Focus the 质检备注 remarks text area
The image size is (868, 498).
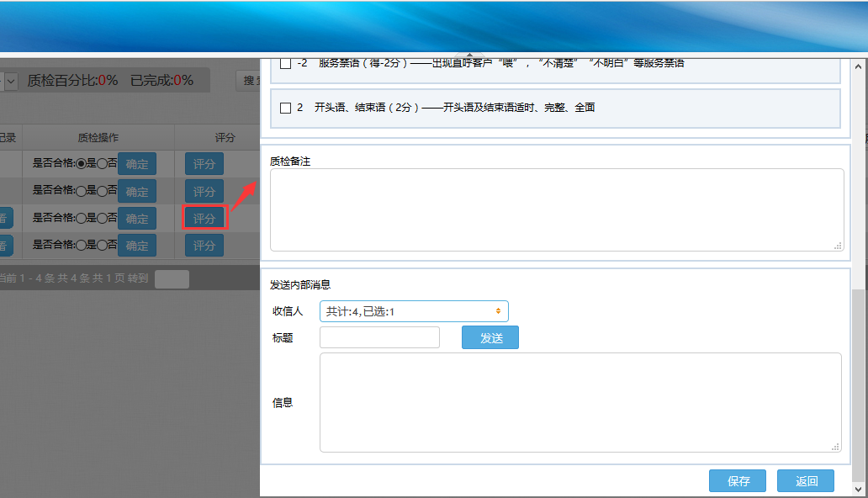pos(556,209)
